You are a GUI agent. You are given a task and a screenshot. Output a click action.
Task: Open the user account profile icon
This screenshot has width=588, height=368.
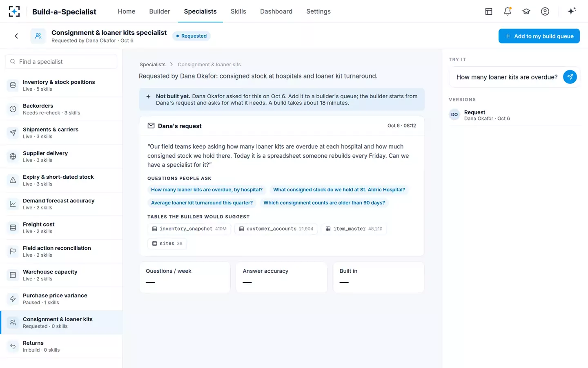(545, 11)
